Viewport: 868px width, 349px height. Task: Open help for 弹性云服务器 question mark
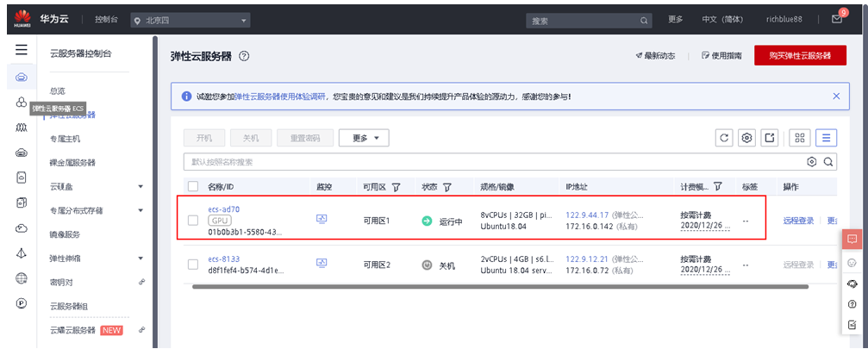(244, 56)
